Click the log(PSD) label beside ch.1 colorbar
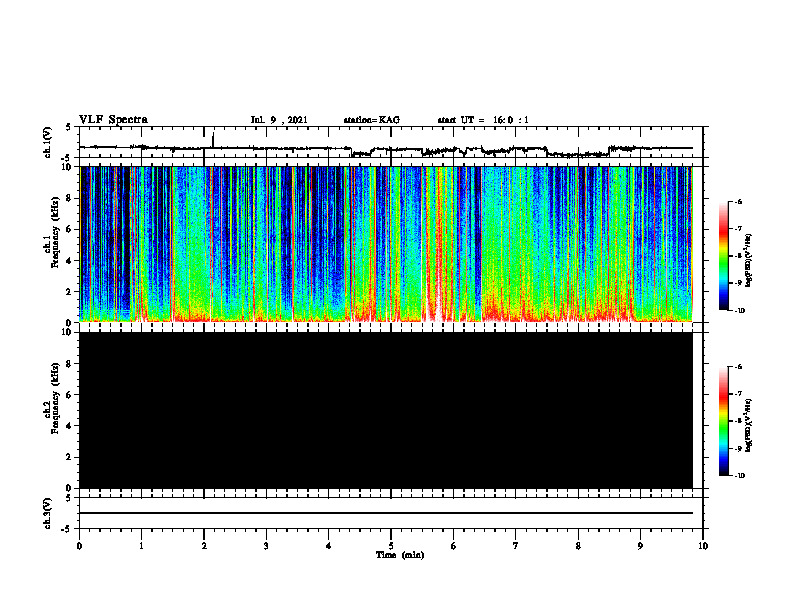Image resolution: width=792 pixels, height=612 pixels. [748, 261]
